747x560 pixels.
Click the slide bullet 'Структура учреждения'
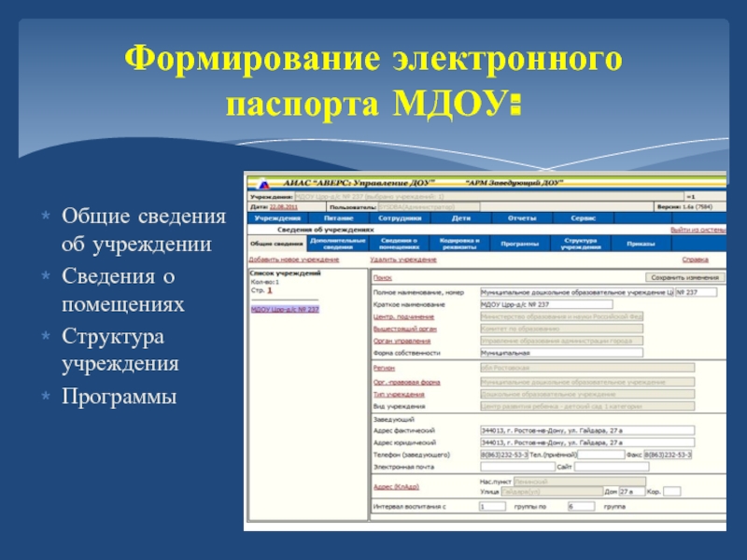click(120, 350)
